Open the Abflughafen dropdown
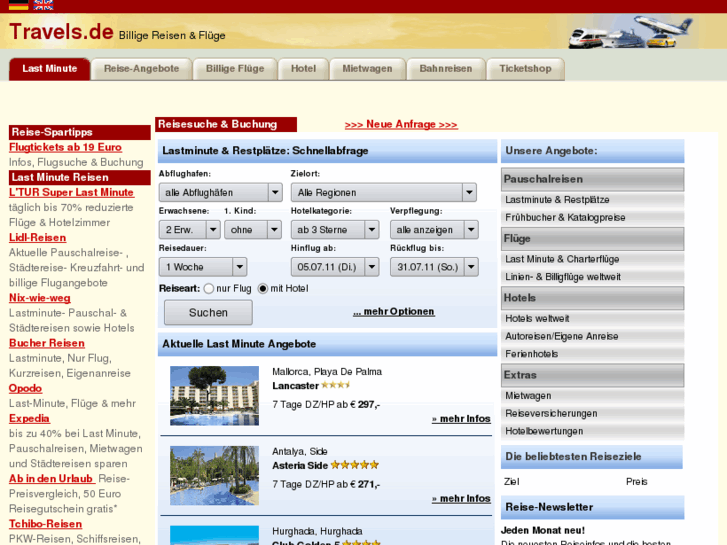727x545 pixels. [x=220, y=192]
